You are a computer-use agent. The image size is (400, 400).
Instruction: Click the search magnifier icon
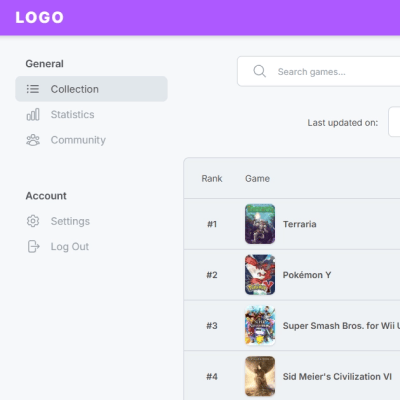coord(259,71)
